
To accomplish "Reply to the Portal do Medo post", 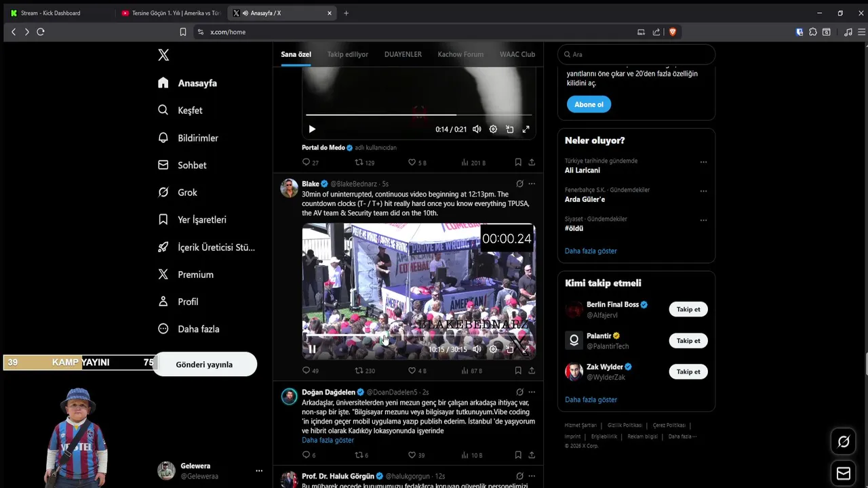I will click(x=311, y=163).
